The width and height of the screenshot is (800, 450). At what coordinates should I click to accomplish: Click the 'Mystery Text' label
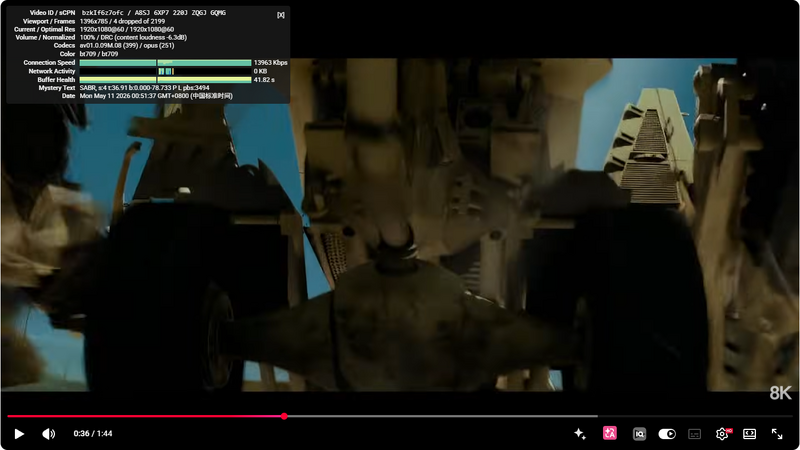57,88
